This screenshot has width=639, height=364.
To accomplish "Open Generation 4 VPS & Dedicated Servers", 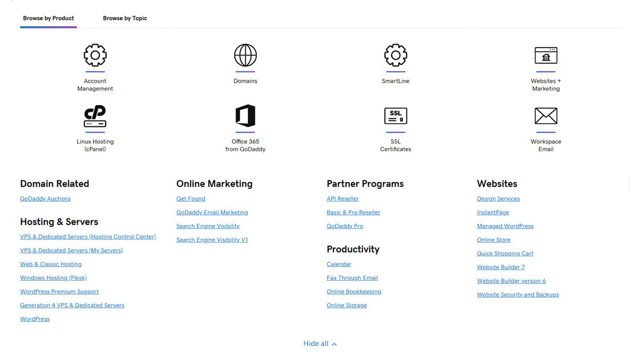I will coord(72,306).
